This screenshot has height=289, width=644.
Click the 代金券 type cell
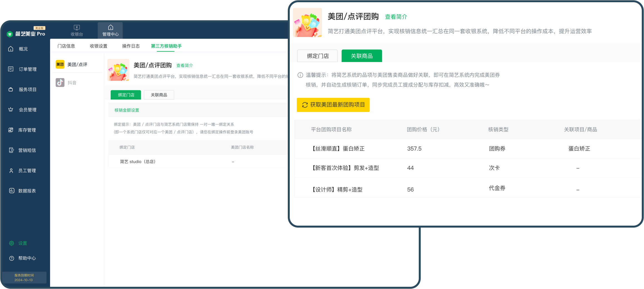(x=497, y=188)
